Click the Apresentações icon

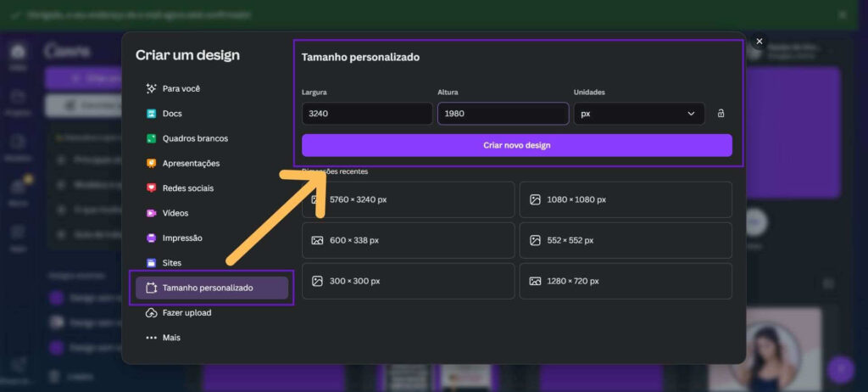tap(151, 163)
